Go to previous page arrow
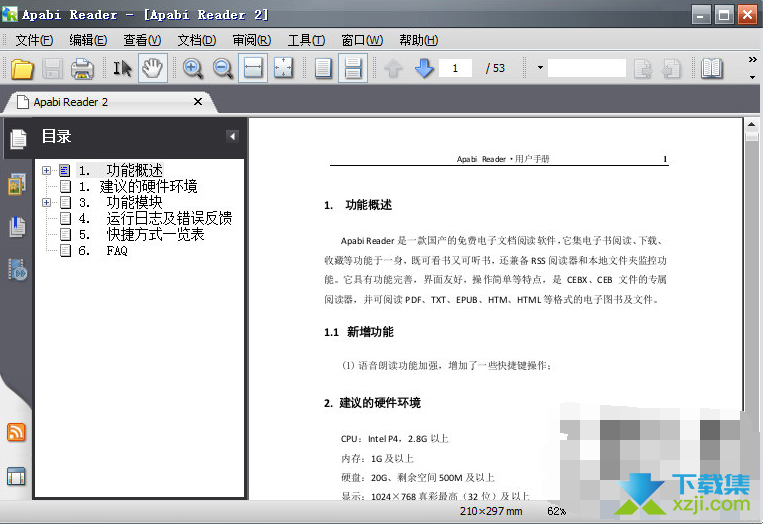The image size is (763, 524). tap(393, 69)
